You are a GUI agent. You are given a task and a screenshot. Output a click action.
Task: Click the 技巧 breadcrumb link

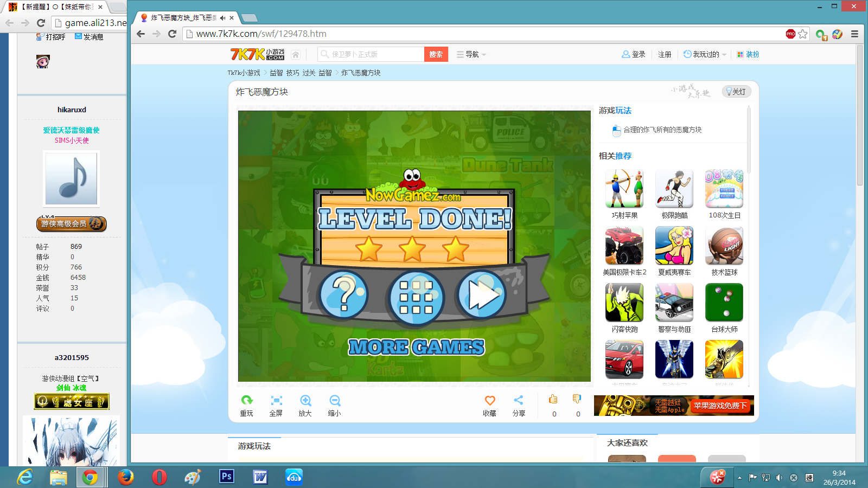tap(292, 73)
